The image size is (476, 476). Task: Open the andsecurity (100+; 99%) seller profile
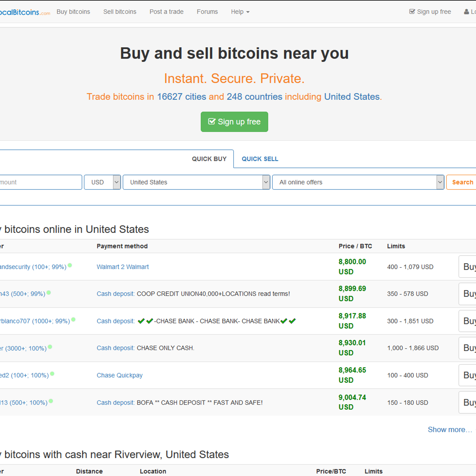[x=33, y=267]
